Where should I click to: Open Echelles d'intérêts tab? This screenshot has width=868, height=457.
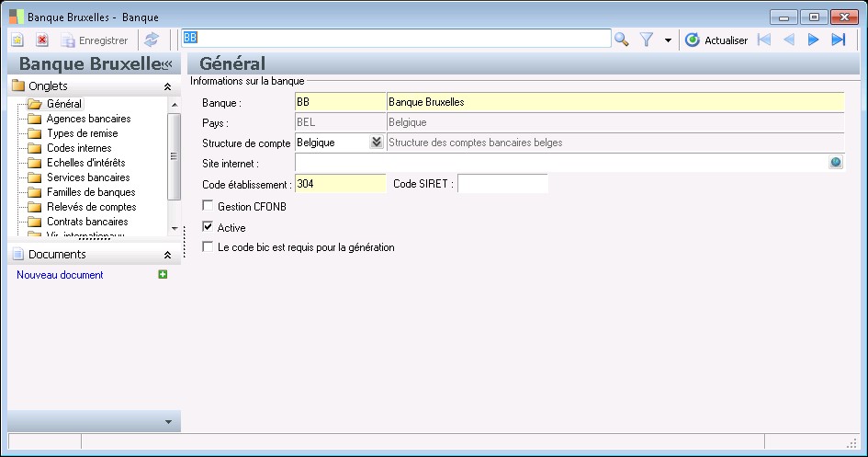click(x=85, y=163)
